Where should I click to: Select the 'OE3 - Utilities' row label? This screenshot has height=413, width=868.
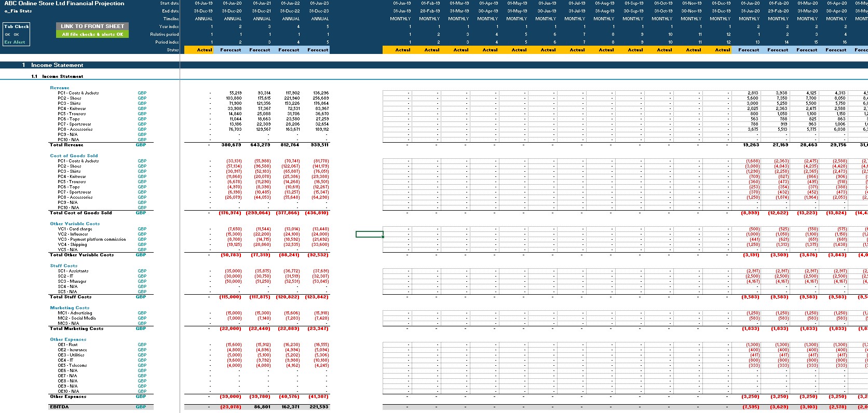click(71, 355)
